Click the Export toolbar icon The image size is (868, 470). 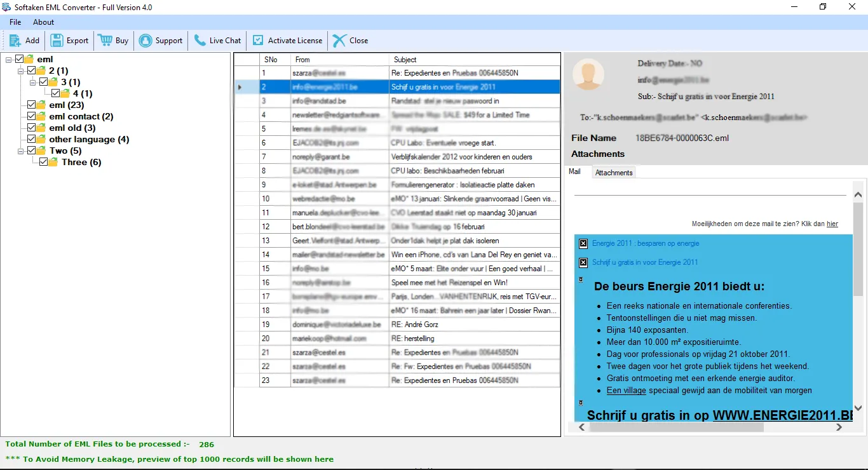(57, 40)
